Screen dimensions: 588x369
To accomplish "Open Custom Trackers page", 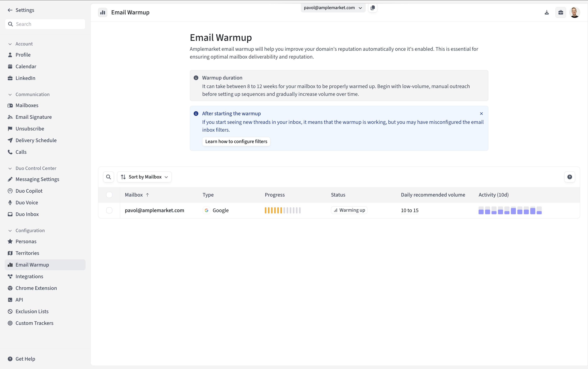I will (45, 323).
